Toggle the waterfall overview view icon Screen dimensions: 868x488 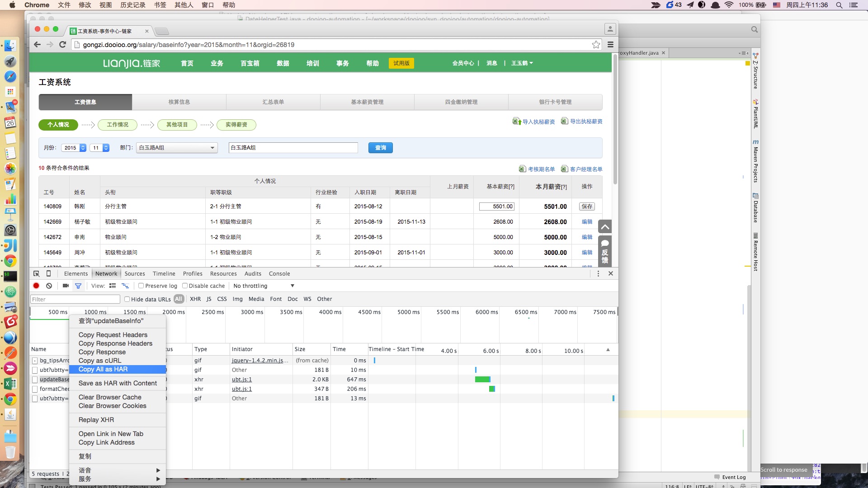pos(125,286)
